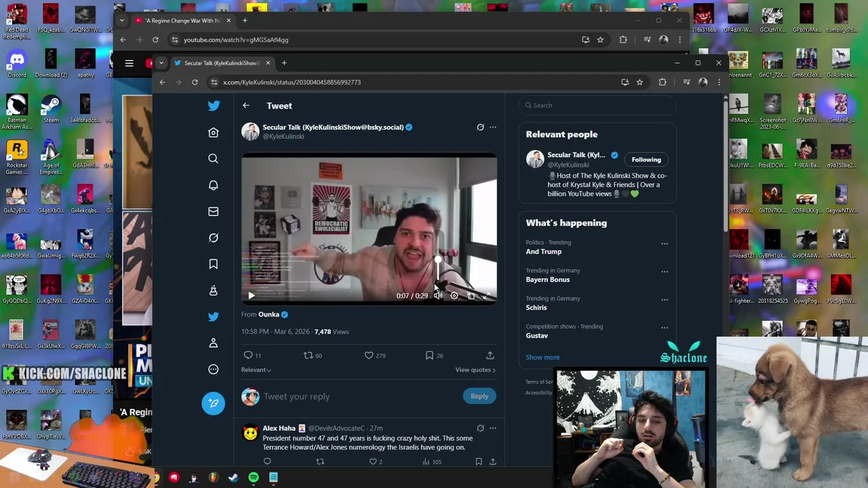Open More options circle in the sidebar

pos(213,369)
